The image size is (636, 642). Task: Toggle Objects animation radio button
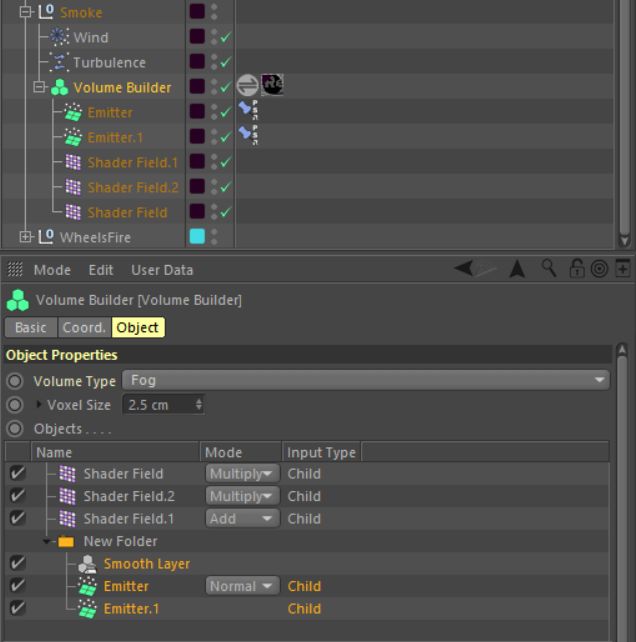(15, 428)
